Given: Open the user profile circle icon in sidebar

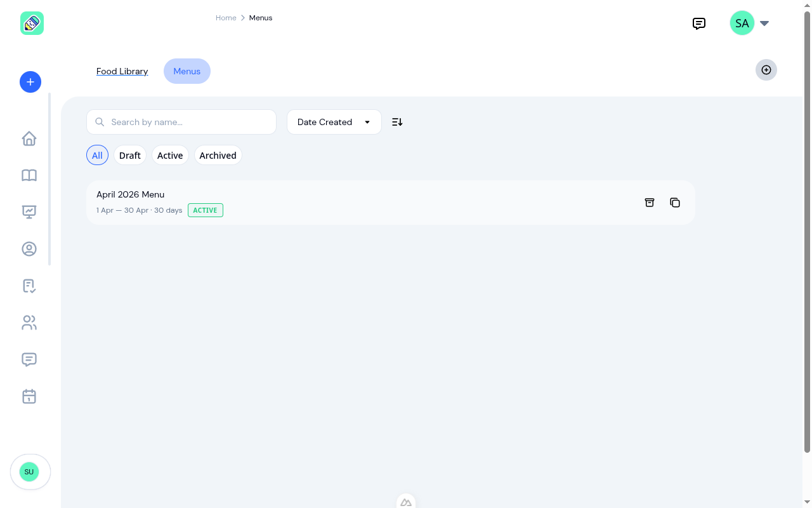Looking at the screenshot, I should click(29, 249).
